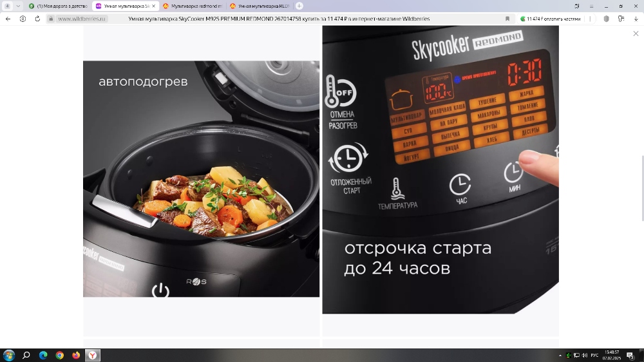Open a new tab with the plus button

299,6
